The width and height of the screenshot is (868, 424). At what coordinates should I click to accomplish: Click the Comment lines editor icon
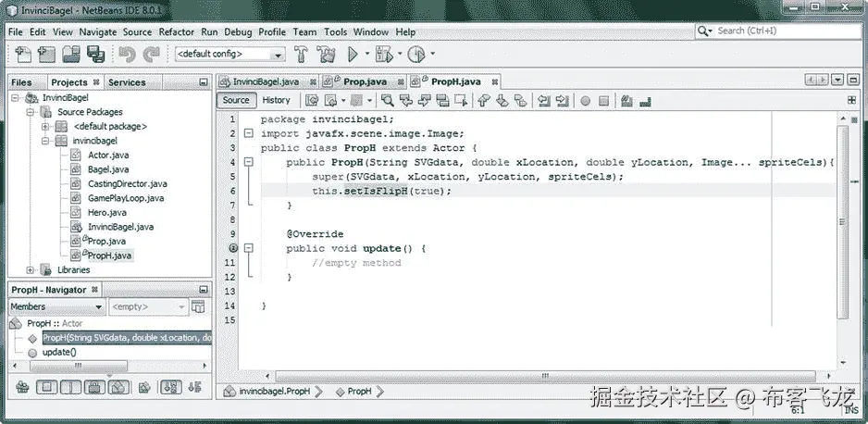coord(626,100)
